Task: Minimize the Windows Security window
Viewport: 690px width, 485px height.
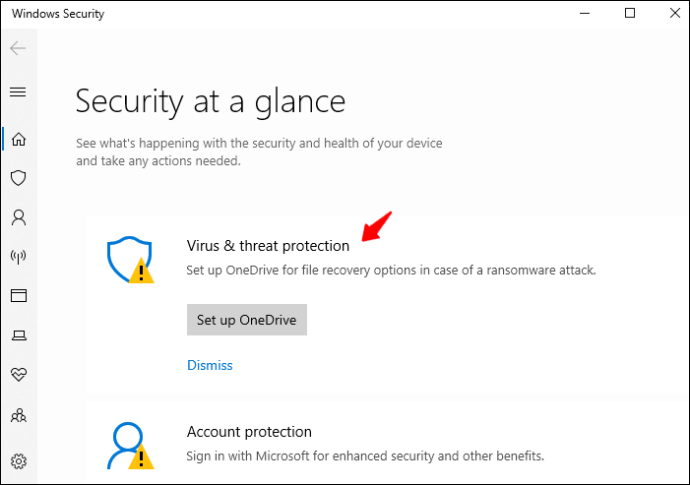Action: pyautogui.click(x=584, y=13)
